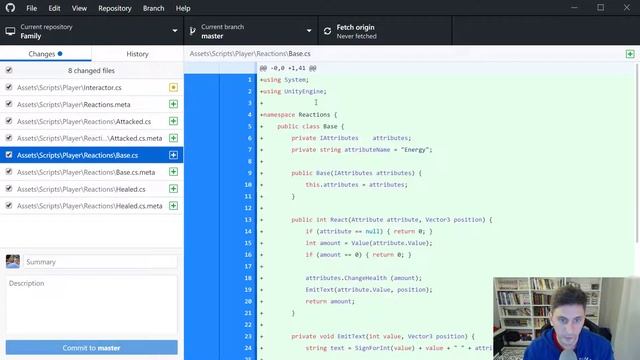
Task: Select Attacked.cs.meta in changed files list
Action: 91,138
